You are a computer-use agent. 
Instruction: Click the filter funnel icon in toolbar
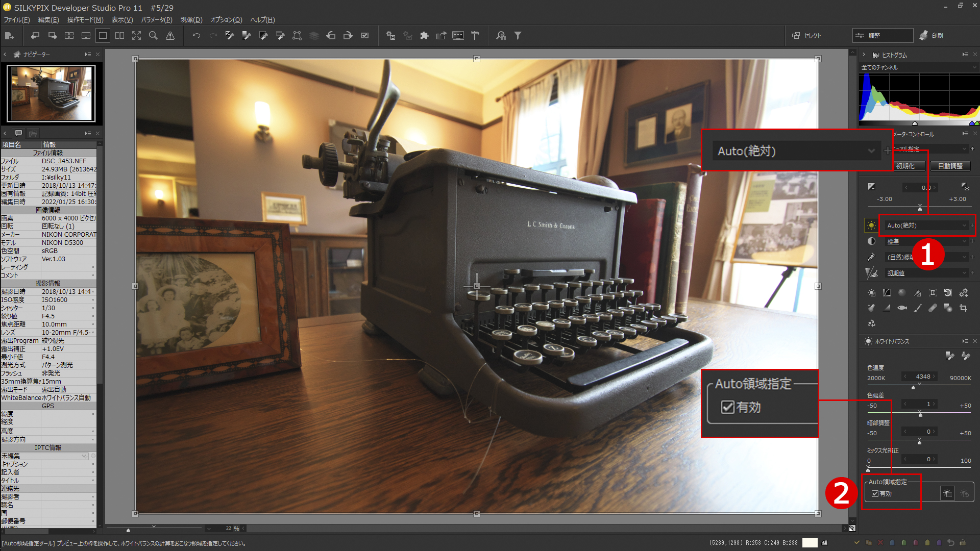click(x=518, y=36)
